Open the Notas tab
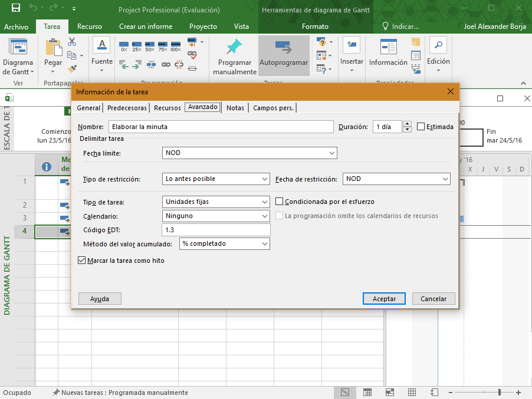This screenshot has height=399, width=532. [235, 108]
